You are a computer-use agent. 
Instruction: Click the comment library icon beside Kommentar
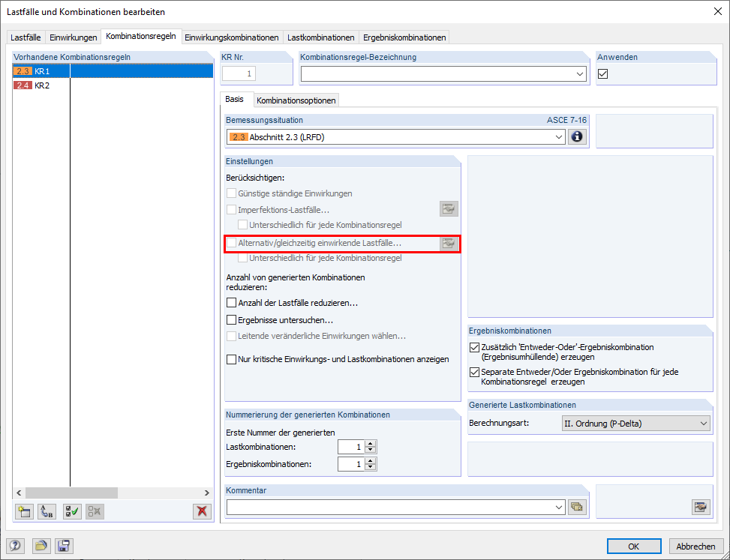point(577,507)
